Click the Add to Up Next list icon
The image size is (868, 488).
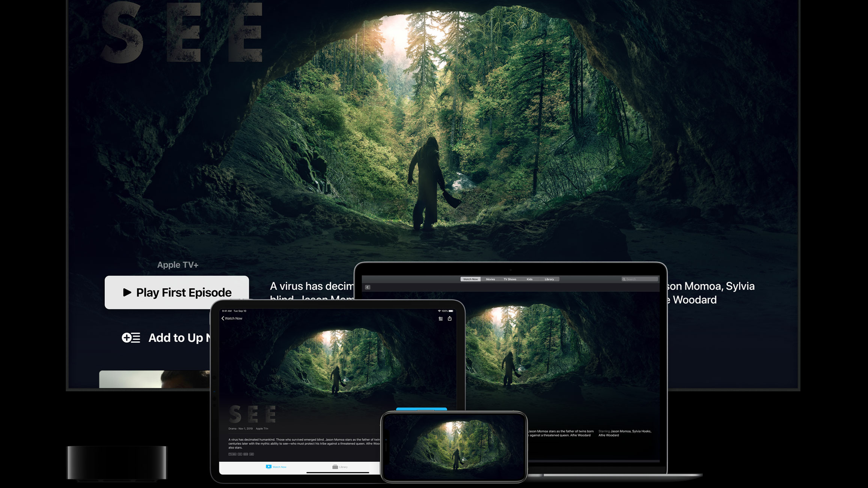[131, 337]
